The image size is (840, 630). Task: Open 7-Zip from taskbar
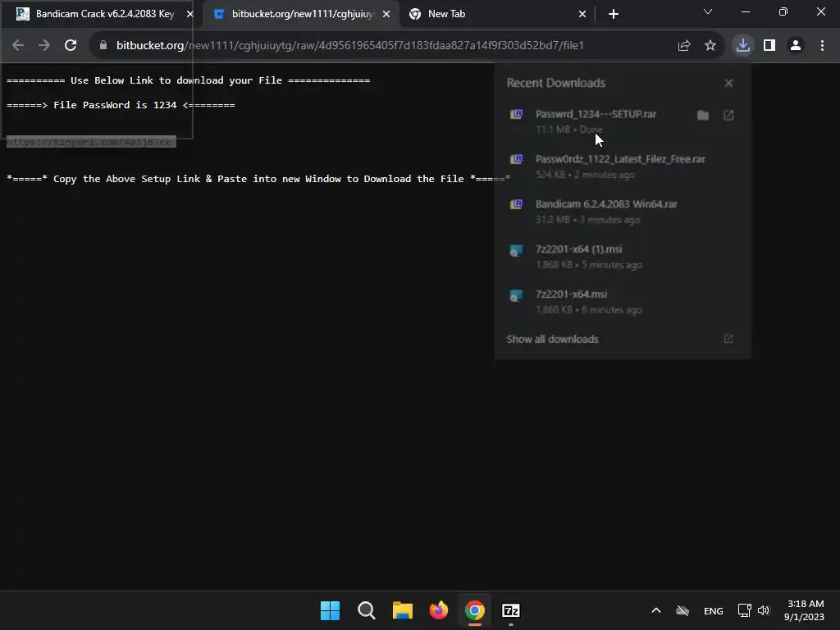pyautogui.click(x=511, y=610)
